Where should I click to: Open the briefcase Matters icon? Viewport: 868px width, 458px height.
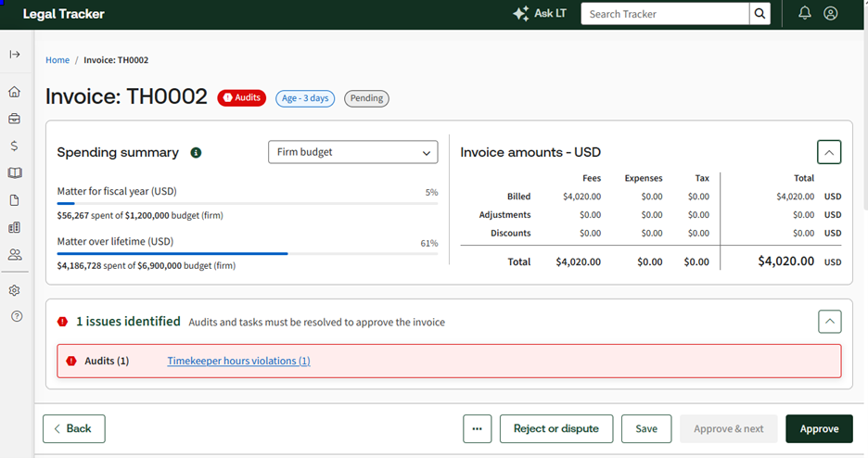[15, 119]
